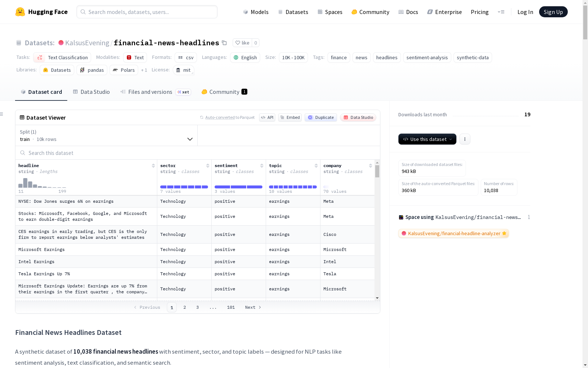The height and width of the screenshot is (368, 588).
Task: Open Data Studio from the viewer header
Action: point(358,117)
